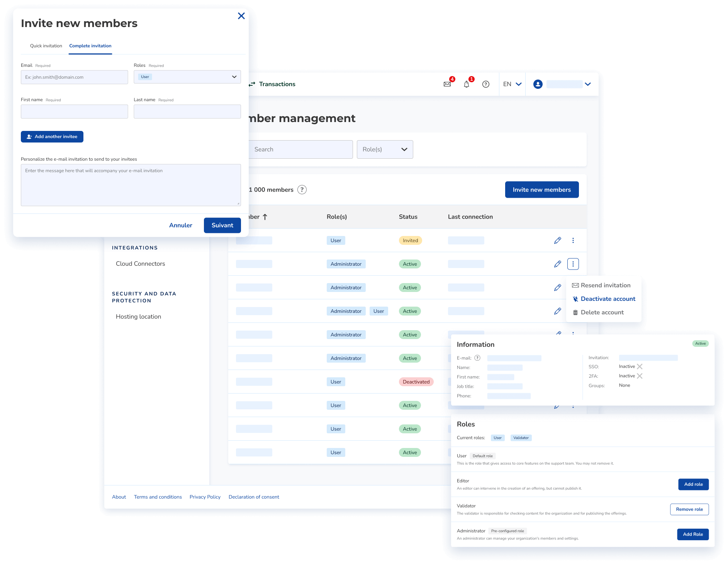Click the Deactivated status badge
The height and width of the screenshot is (565, 728).
pyautogui.click(x=416, y=382)
